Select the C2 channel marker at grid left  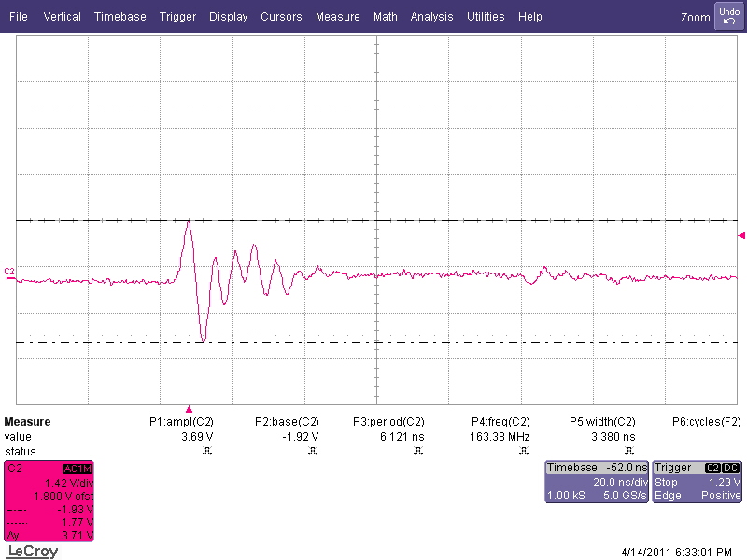tap(9, 273)
